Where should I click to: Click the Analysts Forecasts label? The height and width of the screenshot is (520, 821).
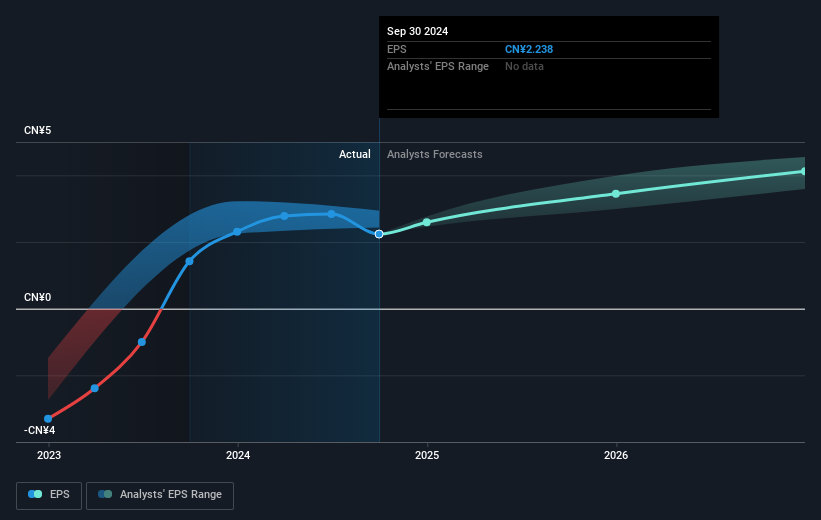point(435,154)
